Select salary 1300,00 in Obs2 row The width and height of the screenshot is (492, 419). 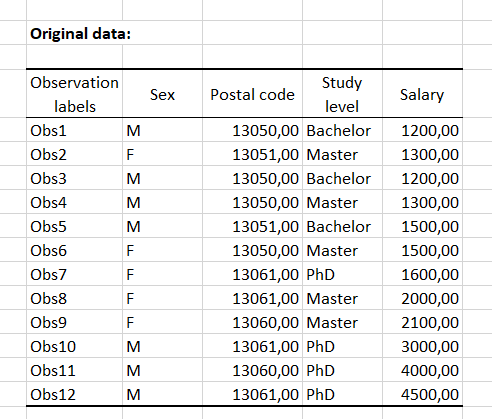click(422, 154)
